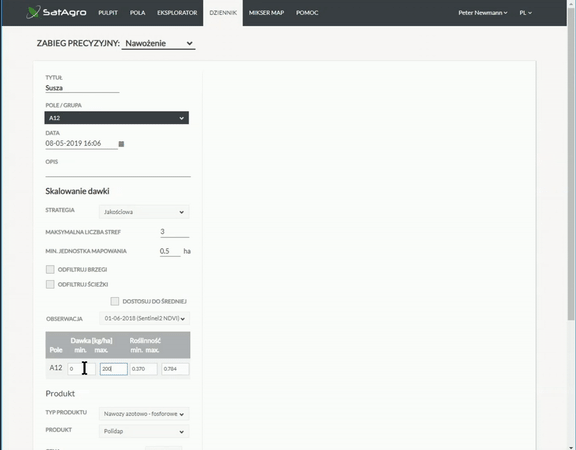The height and width of the screenshot is (450, 576).
Task: Open the Pole / Grupa A12 dropdown
Action: 116,118
